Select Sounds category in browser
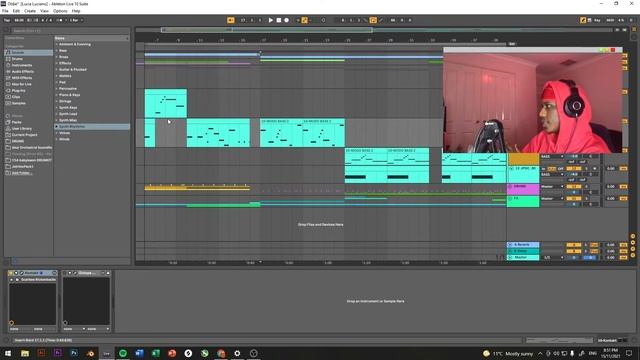The width and height of the screenshot is (640, 360). (x=29, y=52)
